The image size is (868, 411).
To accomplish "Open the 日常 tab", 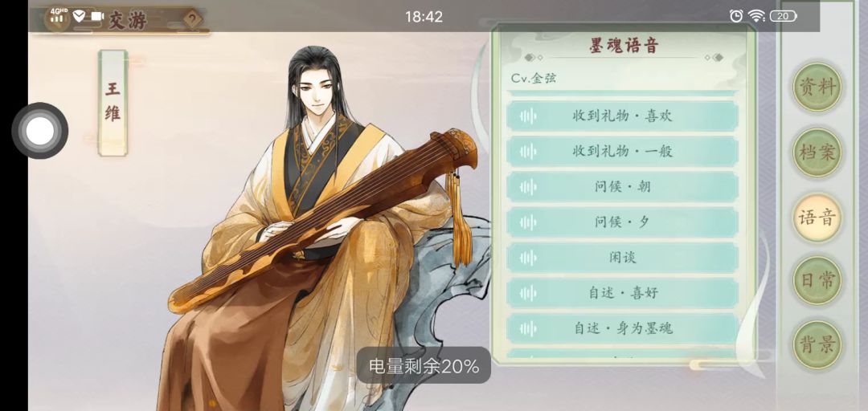I will point(817,280).
